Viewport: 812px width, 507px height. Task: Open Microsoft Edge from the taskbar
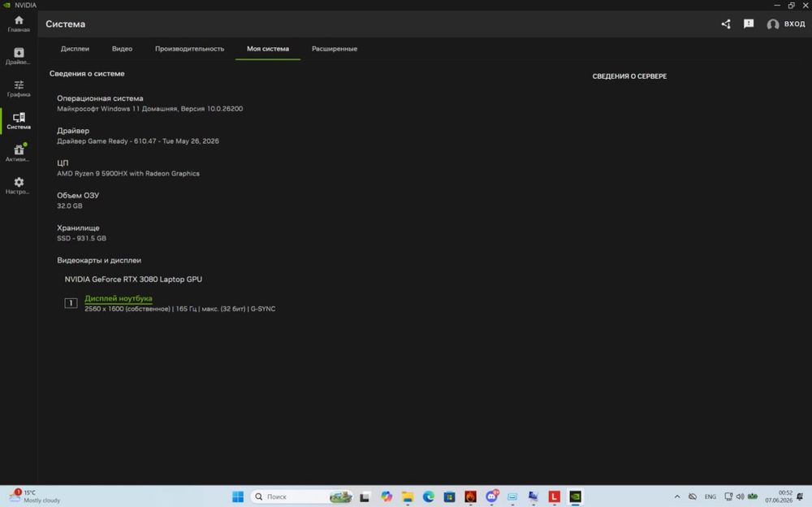(428, 496)
